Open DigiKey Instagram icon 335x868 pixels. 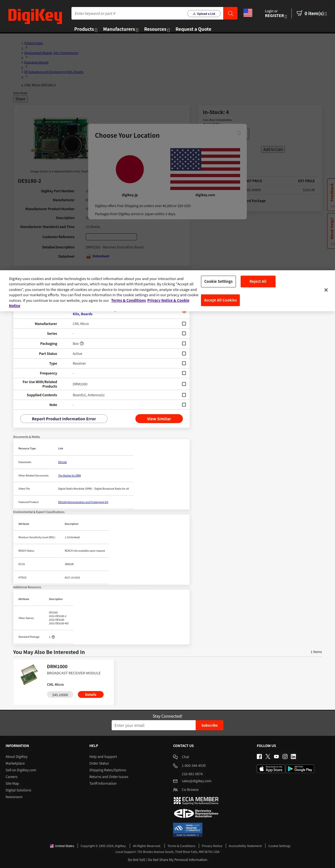pyautogui.click(x=285, y=756)
